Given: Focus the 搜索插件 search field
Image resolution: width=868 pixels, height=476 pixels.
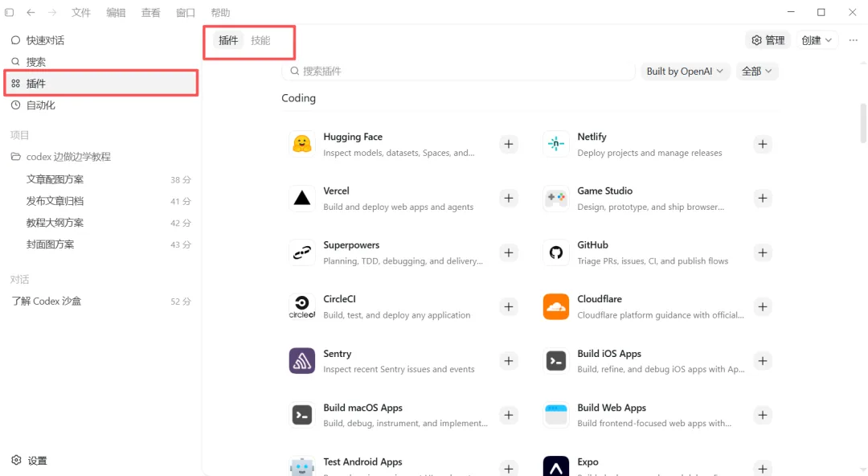Looking at the screenshot, I should (458, 71).
